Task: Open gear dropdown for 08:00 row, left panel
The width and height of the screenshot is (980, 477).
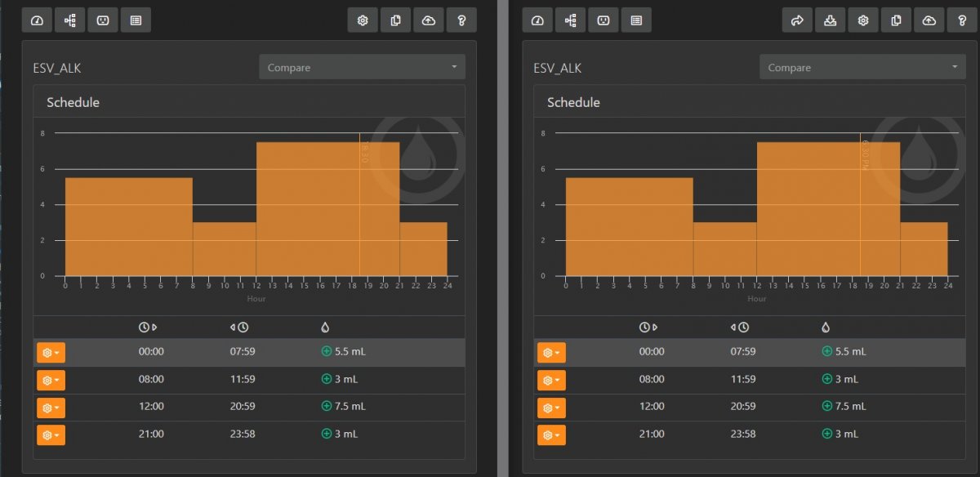Action: click(x=51, y=381)
